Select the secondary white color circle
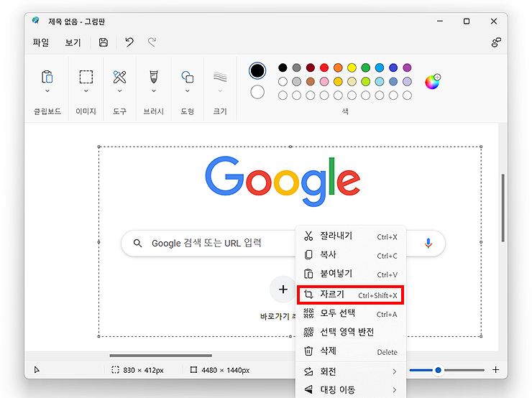Viewport: 532px width, 398px height. tap(257, 92)
